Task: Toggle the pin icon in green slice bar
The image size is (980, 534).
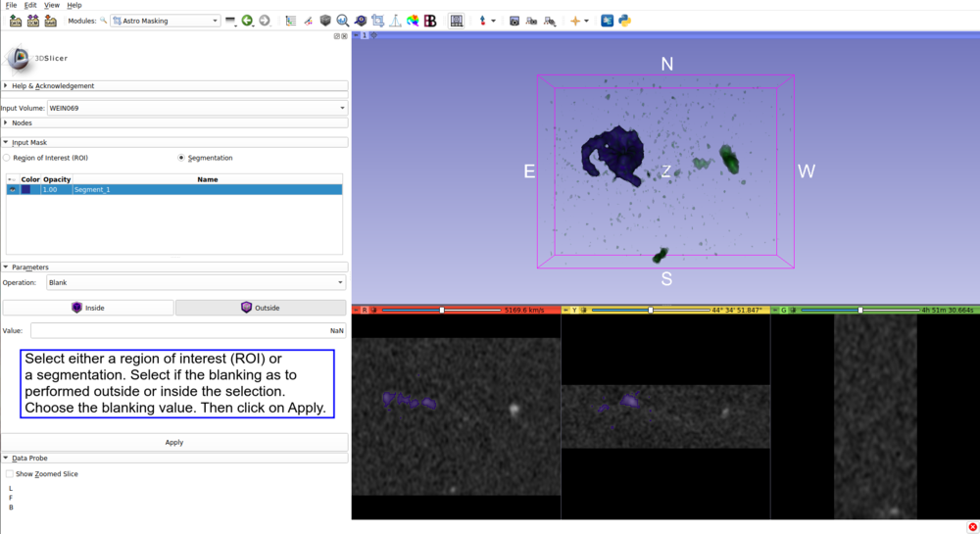Action: click(775, 310)
